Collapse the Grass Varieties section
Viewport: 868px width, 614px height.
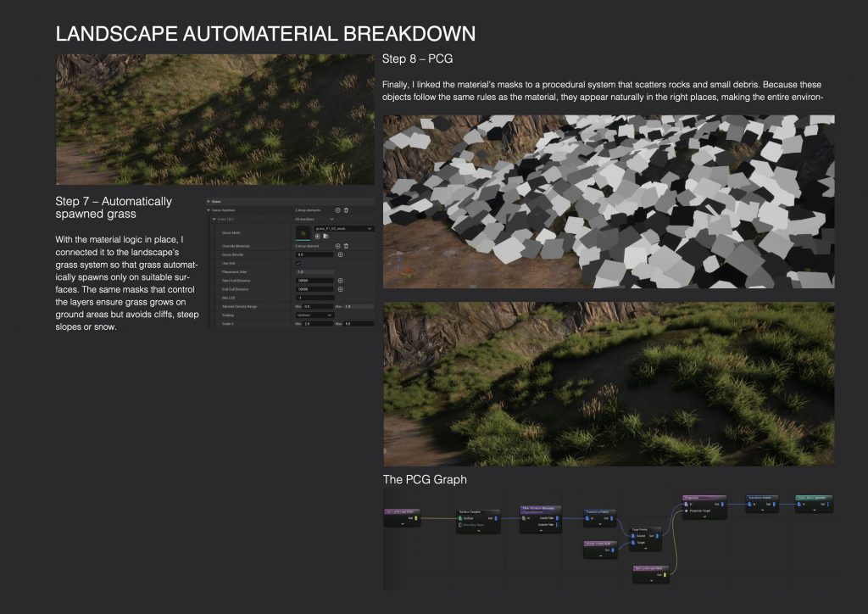[209, 209]
